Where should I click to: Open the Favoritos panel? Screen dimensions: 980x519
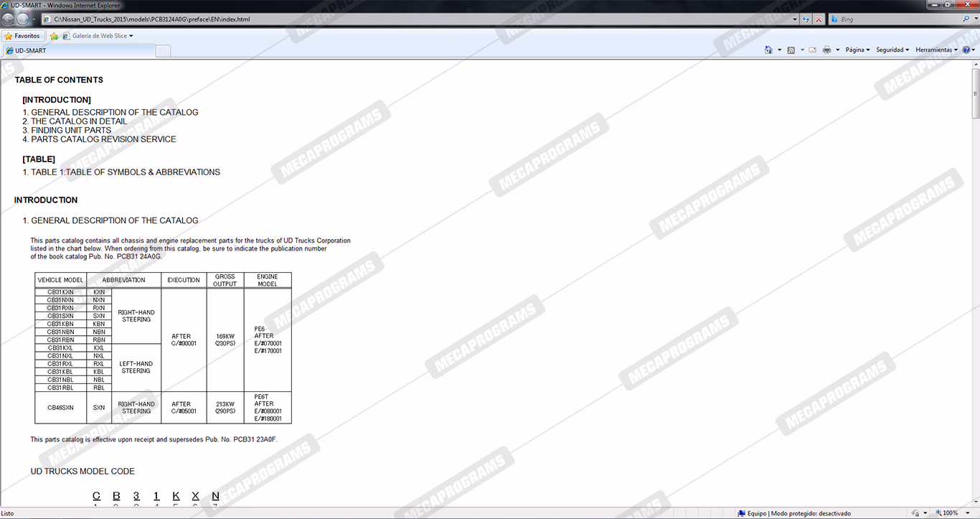(22, 36)
